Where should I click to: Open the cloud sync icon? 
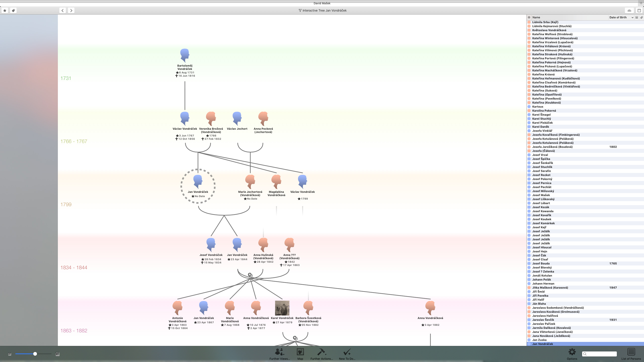click(629, 11)
